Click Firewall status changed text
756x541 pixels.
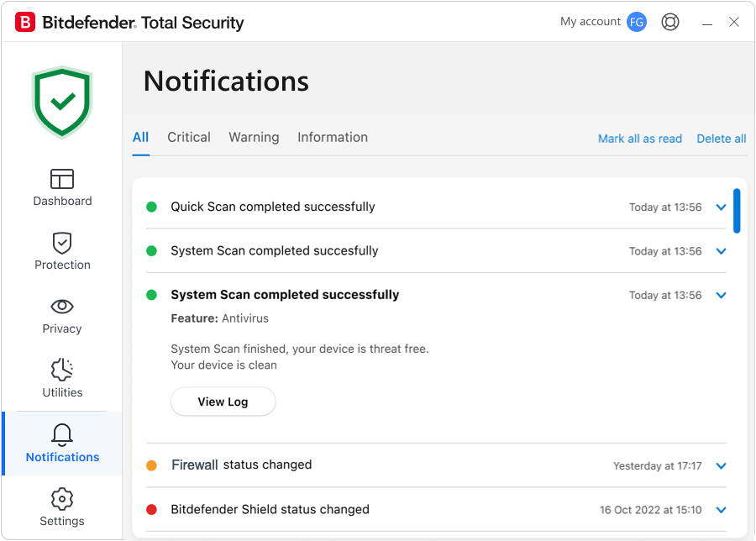[x=242, y=465]
